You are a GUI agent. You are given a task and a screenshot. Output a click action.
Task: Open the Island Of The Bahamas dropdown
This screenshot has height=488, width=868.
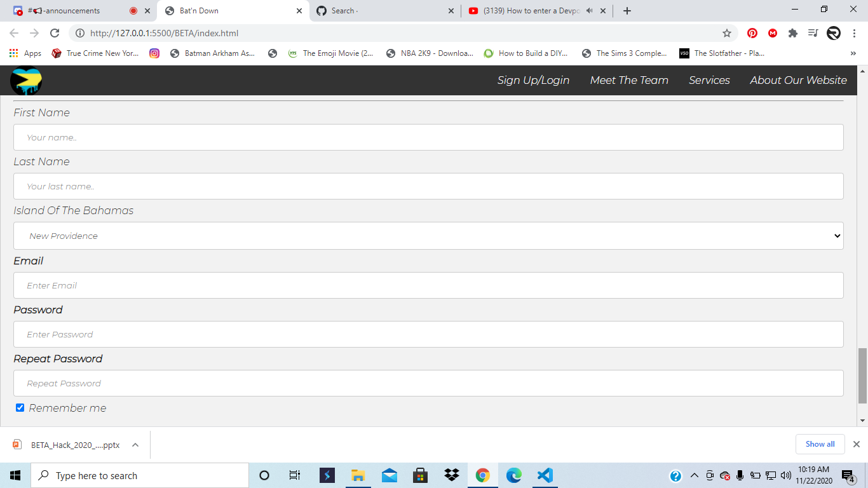pos(428,236)
